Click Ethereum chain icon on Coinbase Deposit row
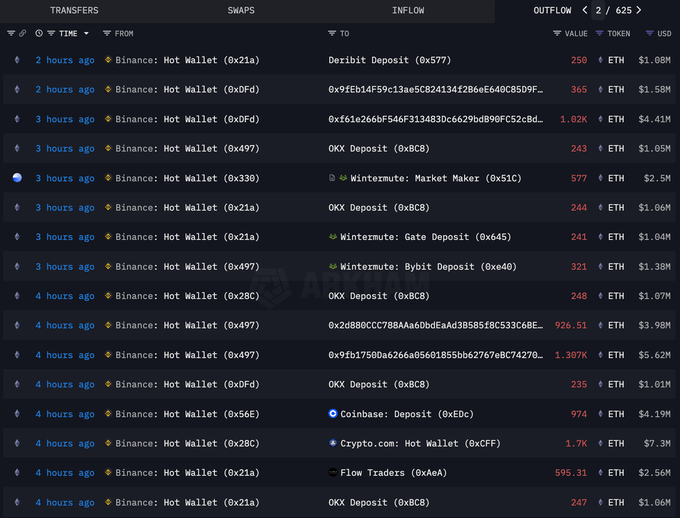Image resolution: width=680 pixels, height=518 pixels. click(17, 413)
